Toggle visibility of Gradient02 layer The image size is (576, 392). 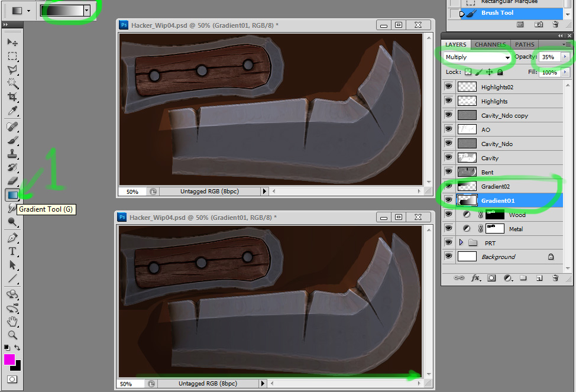click(x=448, y=186)
